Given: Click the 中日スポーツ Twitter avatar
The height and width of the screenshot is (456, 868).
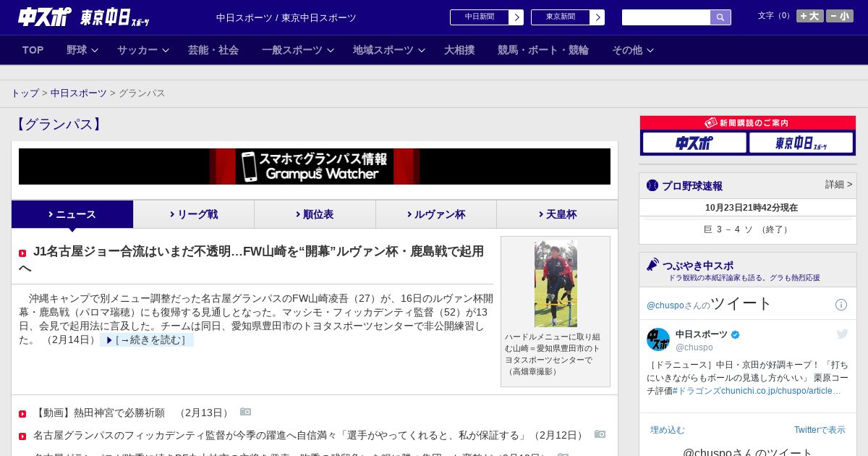Looking at the screenshot, I should click(658, 340).
